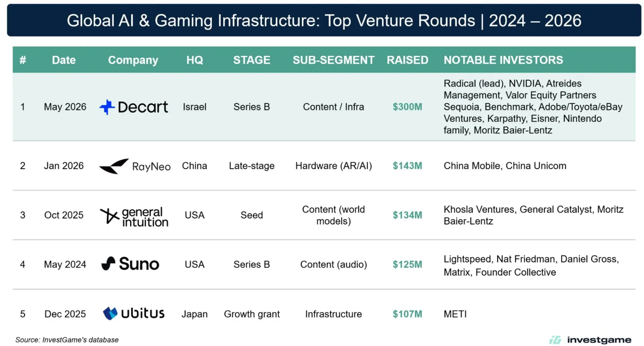Click the $143M raised amount for RayNeo

click(407, 166)
